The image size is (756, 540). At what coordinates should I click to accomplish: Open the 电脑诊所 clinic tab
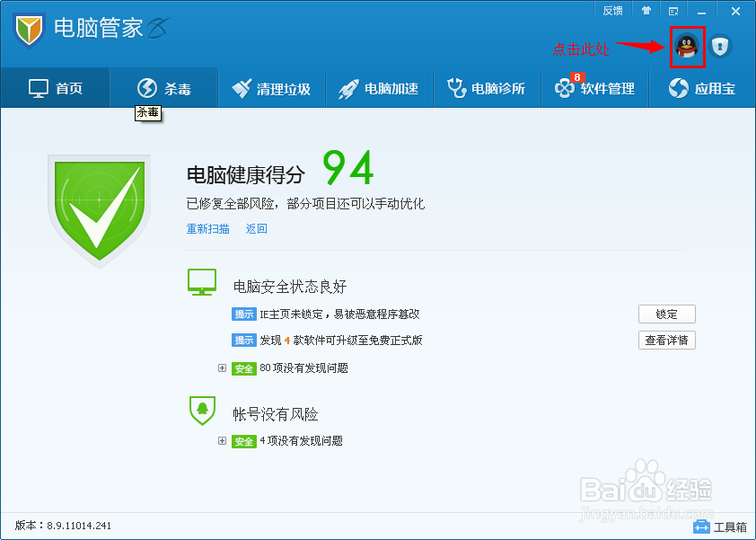click(x=487, y=88)
